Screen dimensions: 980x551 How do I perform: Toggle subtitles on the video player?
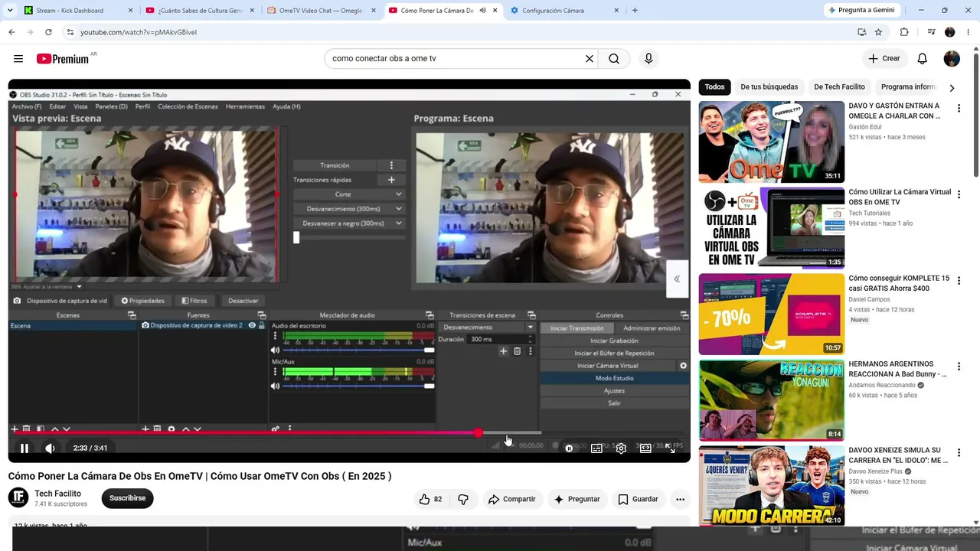tap(596, 448)
